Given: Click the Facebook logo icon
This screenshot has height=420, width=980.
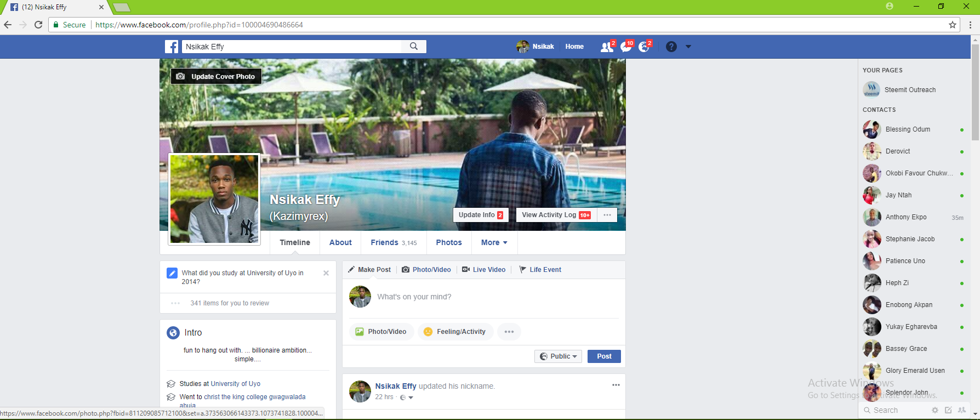Looking at the screenshot, I should pyautogui.click(x=172, y=47).
